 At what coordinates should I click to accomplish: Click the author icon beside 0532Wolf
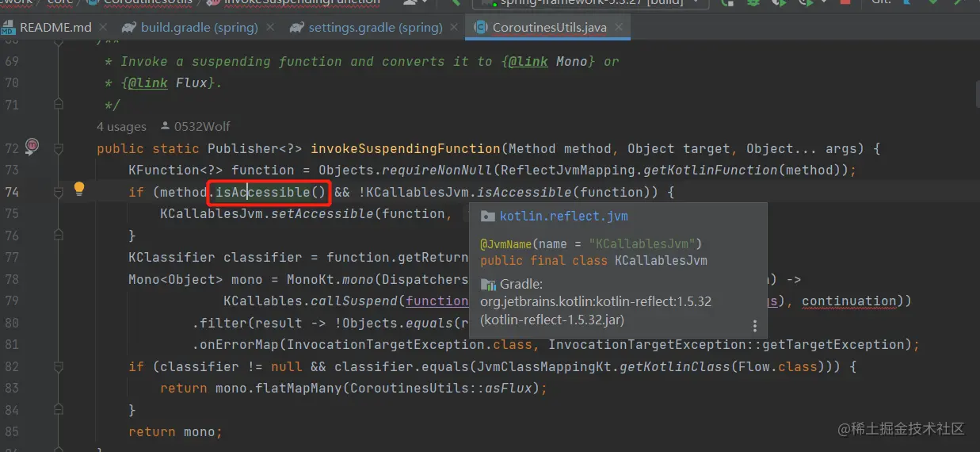pos(165,126)
